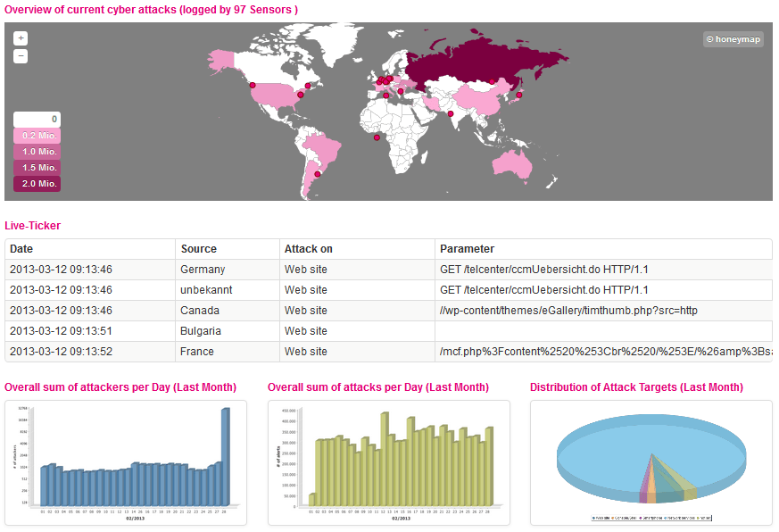The height and width of the screenshot is (532, 779).
Task: Click the attack marker near Uruguay
Action: click(x=318, y=175)
